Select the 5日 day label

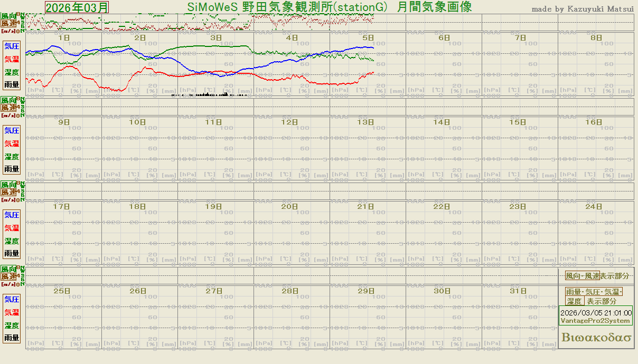point(368,38)
